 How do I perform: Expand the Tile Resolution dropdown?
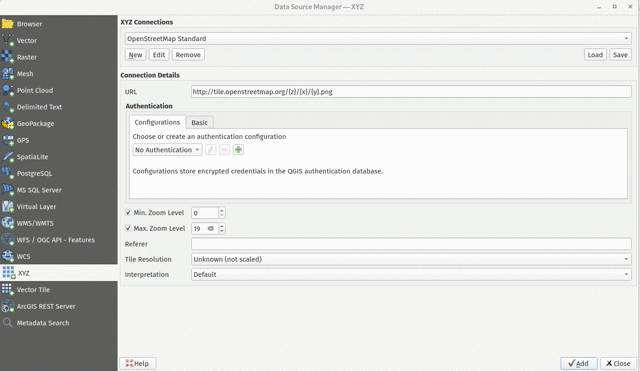[x=411, y=259]
